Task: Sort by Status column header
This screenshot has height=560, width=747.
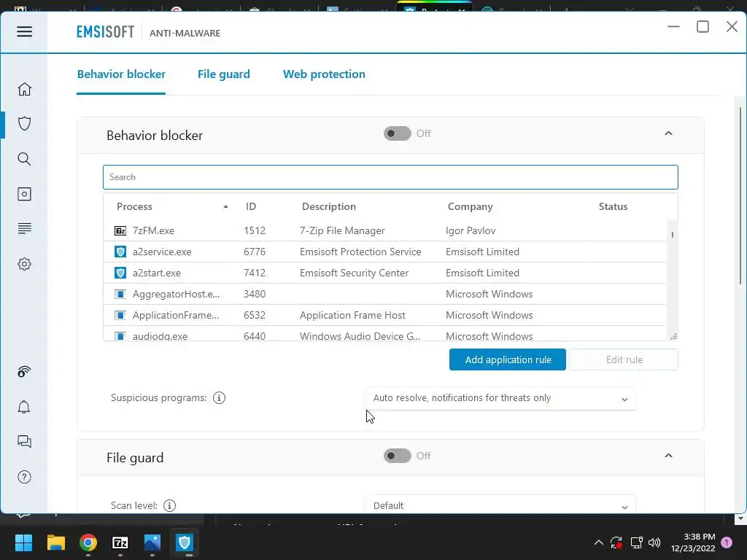Action: [613, 206]
